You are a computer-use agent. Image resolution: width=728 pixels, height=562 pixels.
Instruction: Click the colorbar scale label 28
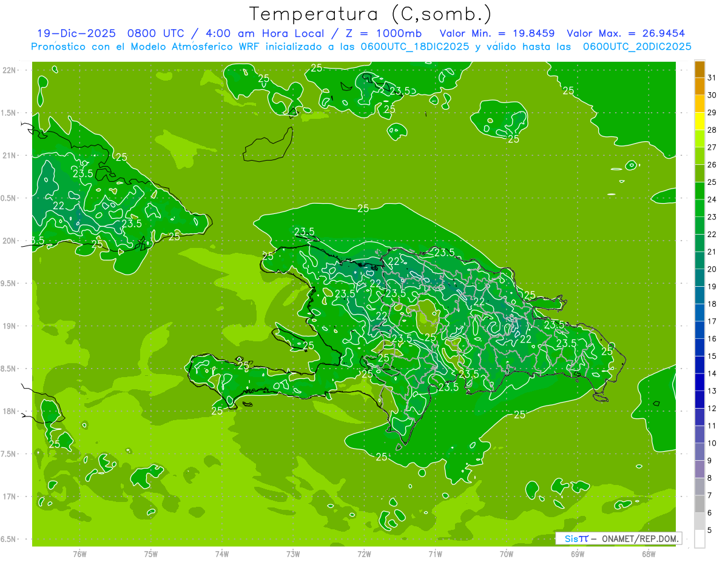coord(712,130)
